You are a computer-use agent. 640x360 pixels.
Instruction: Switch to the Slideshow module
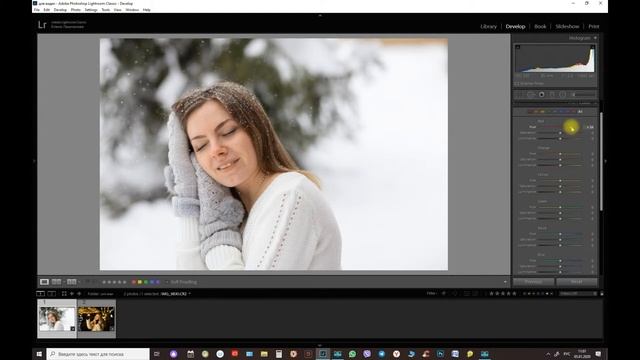tap(567, 27)
